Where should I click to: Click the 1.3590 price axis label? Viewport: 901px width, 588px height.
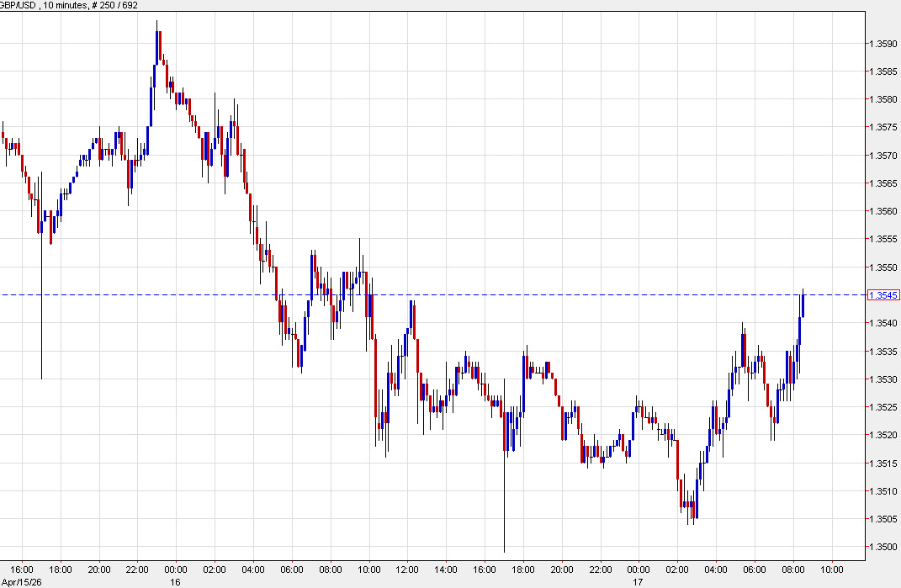point(882,42)
